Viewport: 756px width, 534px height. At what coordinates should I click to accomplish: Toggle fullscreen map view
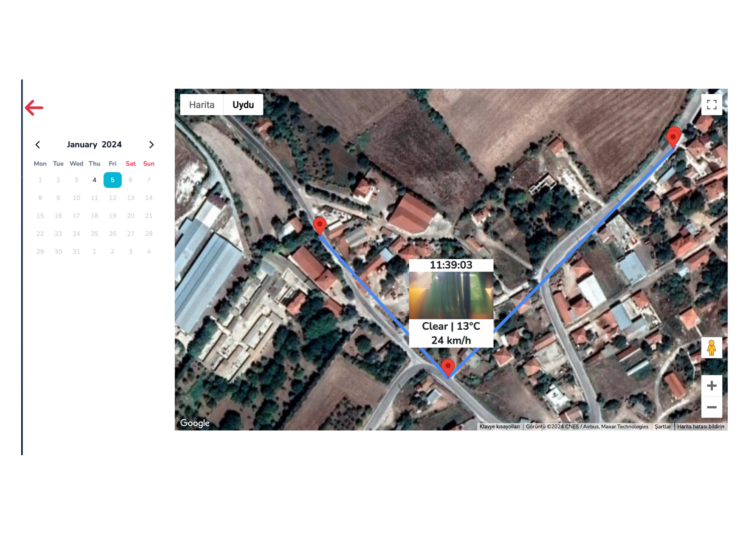coord(711,105)
